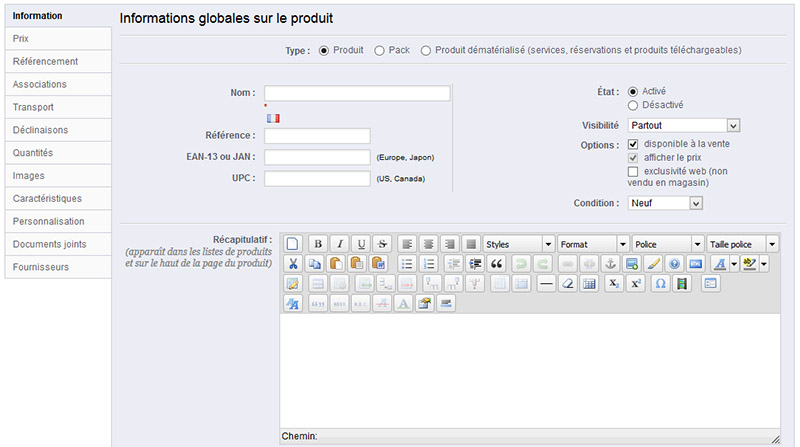800x447 pixels.
Task: Click the Cut scissors icon
Action: [292, 264]
